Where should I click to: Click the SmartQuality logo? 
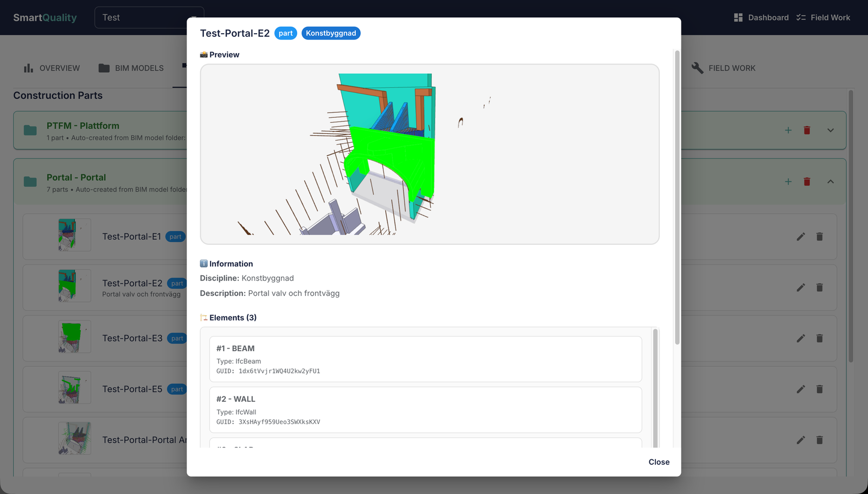pos(45,17)
